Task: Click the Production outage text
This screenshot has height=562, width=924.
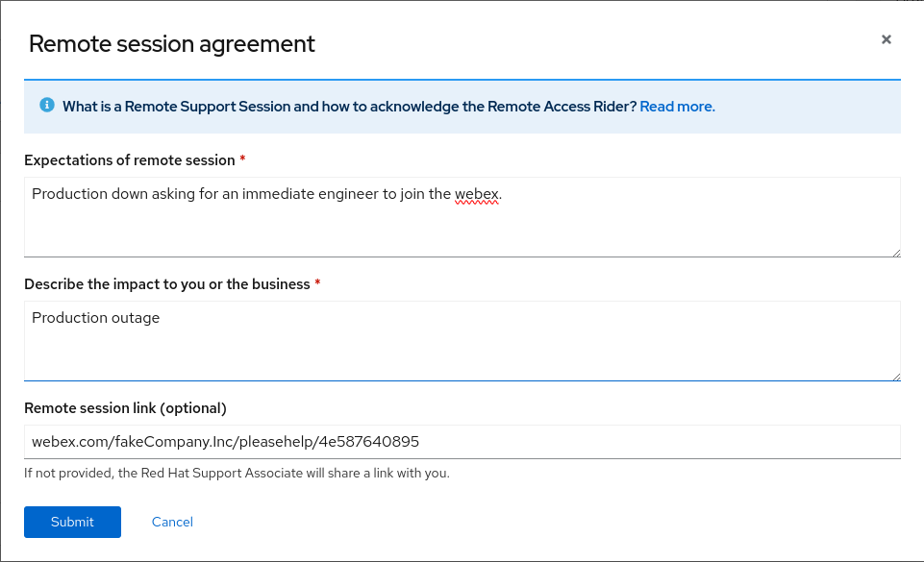Action: pyautogui.click(x=95, y=318)
